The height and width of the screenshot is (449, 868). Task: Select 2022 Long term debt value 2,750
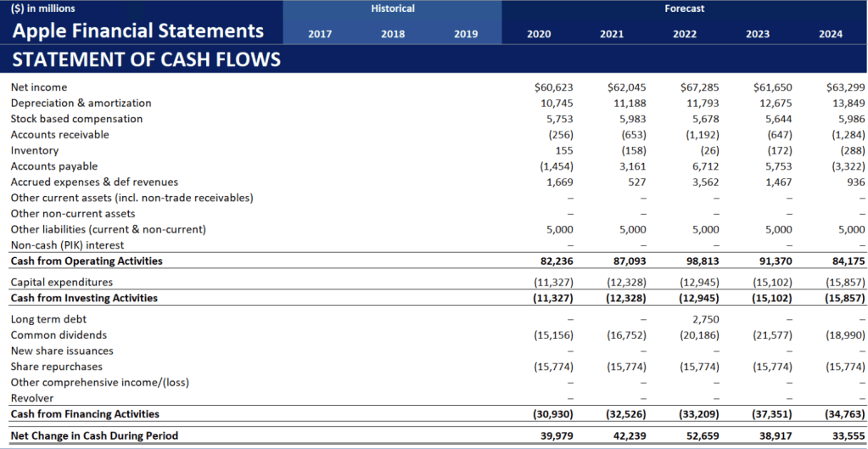tap(704, 319)
